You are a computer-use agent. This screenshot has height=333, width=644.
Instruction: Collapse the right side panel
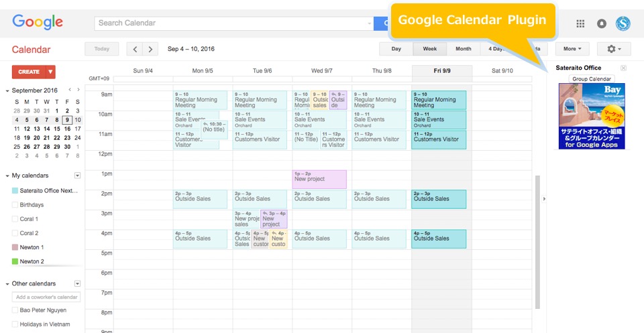click(544, 199)
